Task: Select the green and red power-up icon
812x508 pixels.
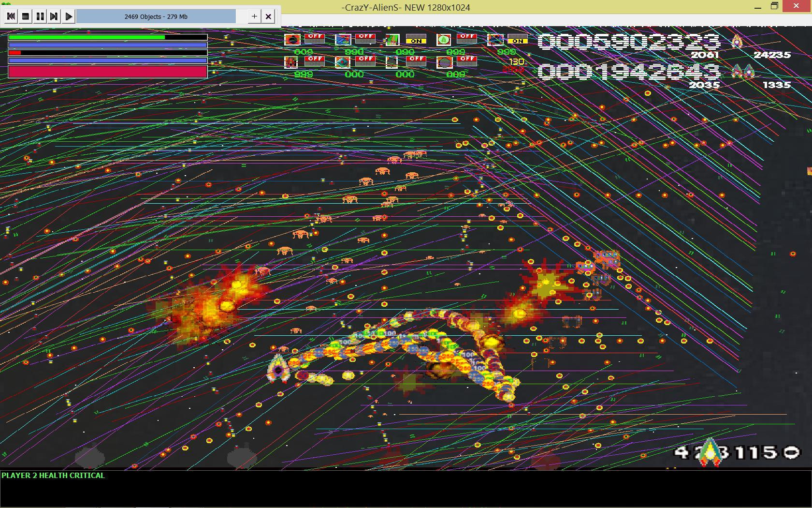Action: [392, 40]
